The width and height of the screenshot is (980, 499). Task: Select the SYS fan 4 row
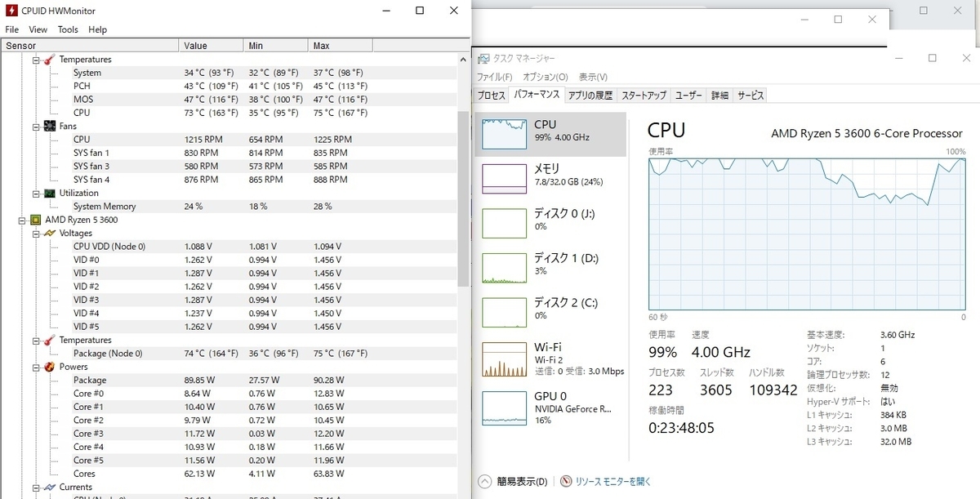[x=229, y=180]
